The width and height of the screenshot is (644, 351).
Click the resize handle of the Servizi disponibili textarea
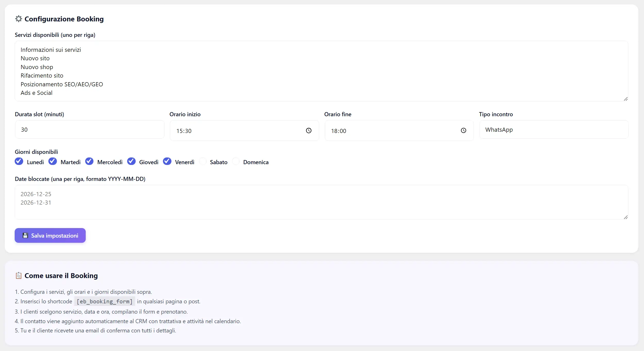[626, 99]
